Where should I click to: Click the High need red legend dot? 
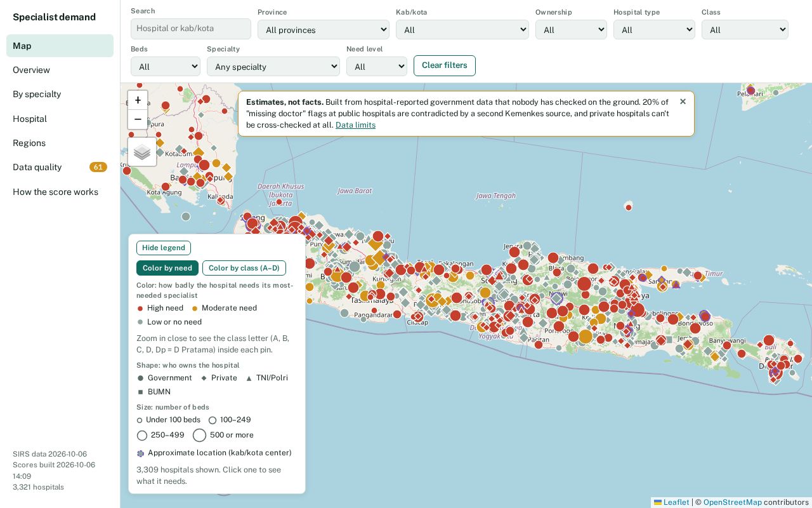140,309
